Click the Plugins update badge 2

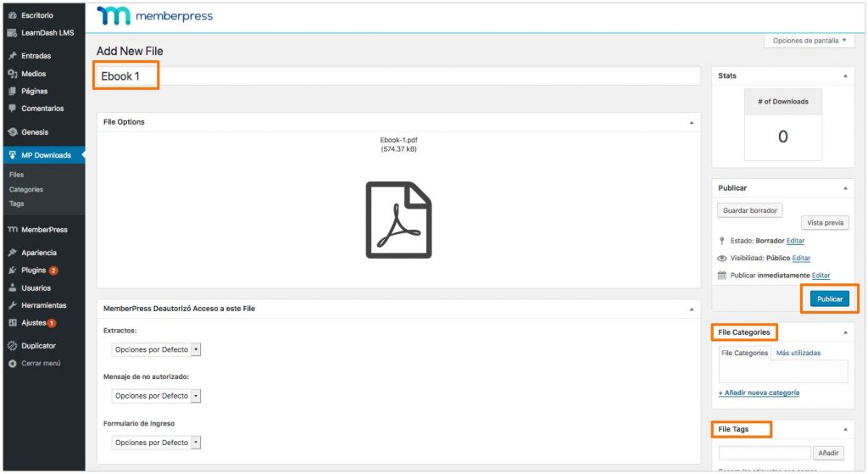point(53,270)
